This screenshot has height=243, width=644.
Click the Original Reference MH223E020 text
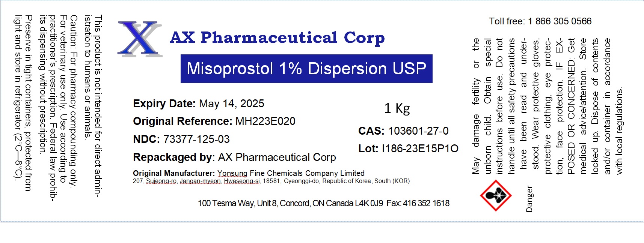(x=214, y=121)
